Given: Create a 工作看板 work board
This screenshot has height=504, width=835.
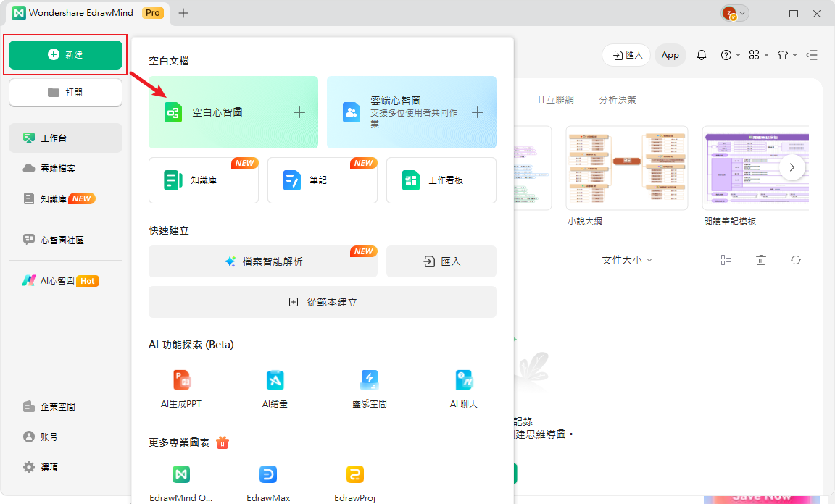Looking at the screenshot, I should (x=441, y=180).
